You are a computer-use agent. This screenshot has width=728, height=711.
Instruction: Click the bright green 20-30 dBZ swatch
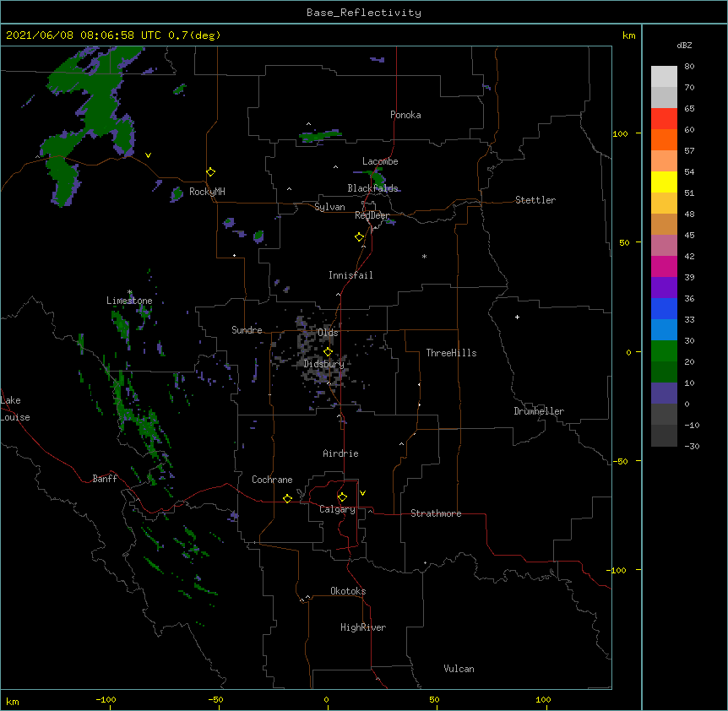point(664,351)
